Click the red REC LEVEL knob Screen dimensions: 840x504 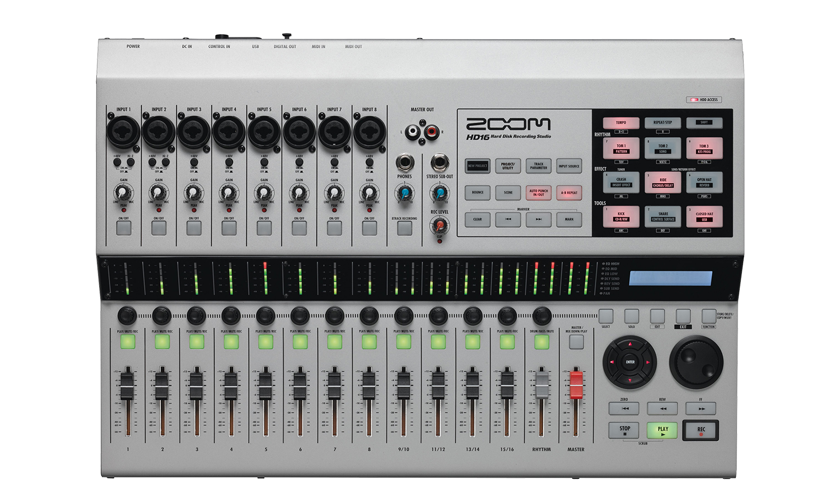440,225
